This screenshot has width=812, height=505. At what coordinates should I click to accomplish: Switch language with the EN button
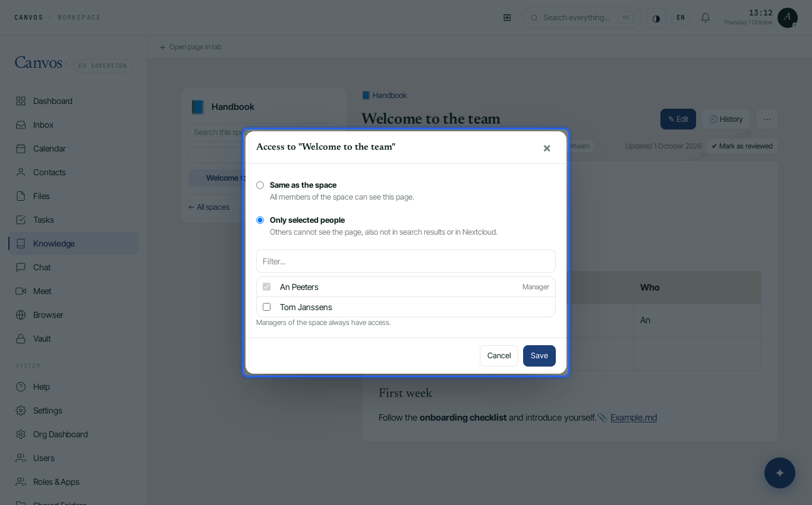pos(681,18)
